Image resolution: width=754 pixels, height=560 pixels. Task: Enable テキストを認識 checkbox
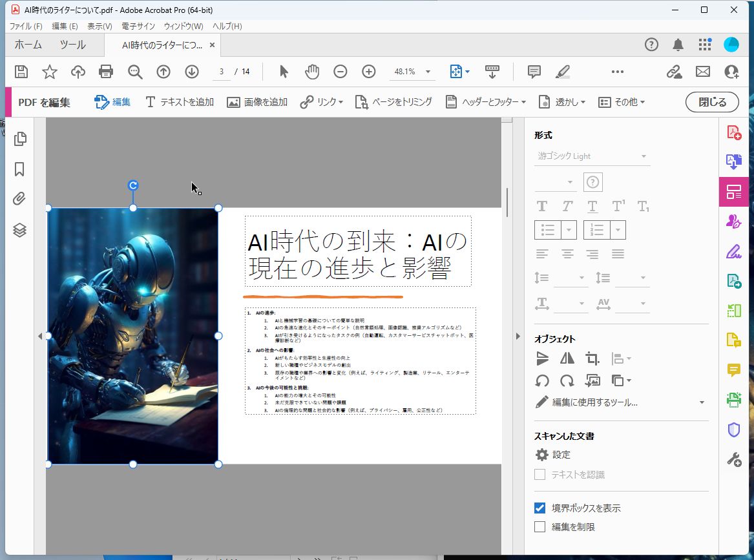tap(540, 475)
